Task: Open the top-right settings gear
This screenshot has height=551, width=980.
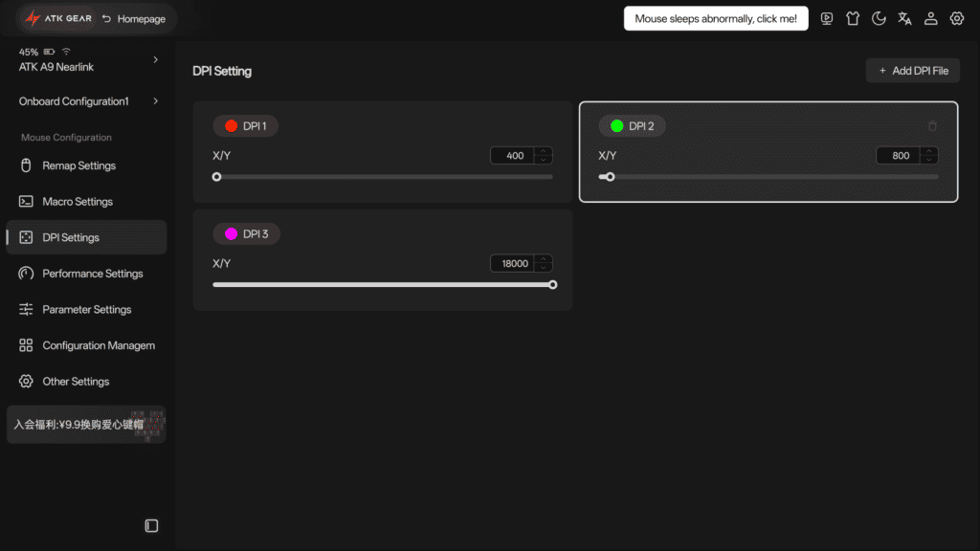Action: click(957, 19)
